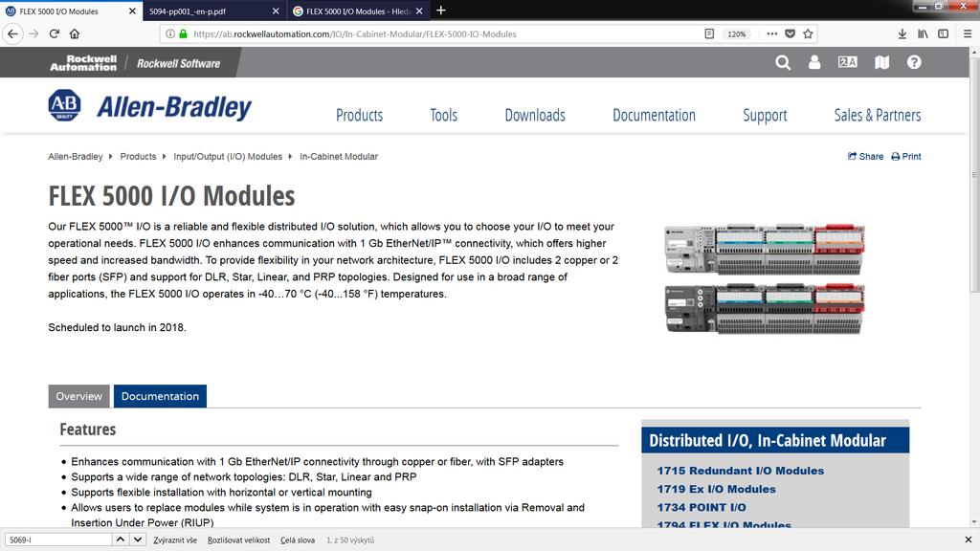Viewport: 980px width, 551px height.
Task: Open the language selection icon
Action: click(x=848, y=62)
